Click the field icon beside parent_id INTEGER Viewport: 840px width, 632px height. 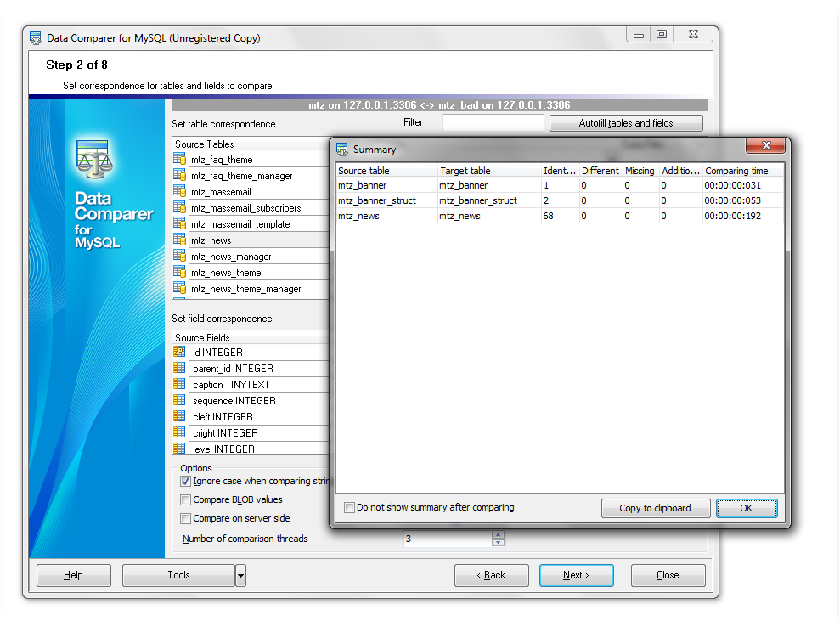[179, 368]
